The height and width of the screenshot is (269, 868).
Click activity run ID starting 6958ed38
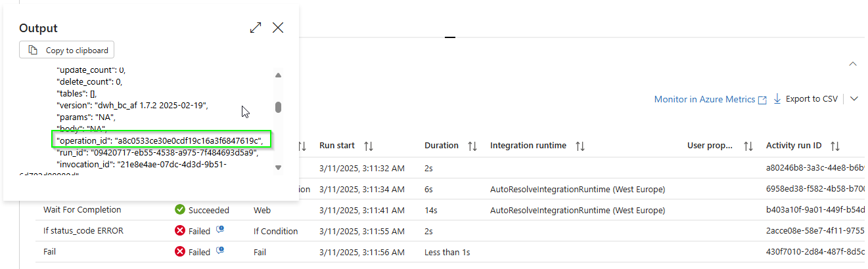click(817, 190)
